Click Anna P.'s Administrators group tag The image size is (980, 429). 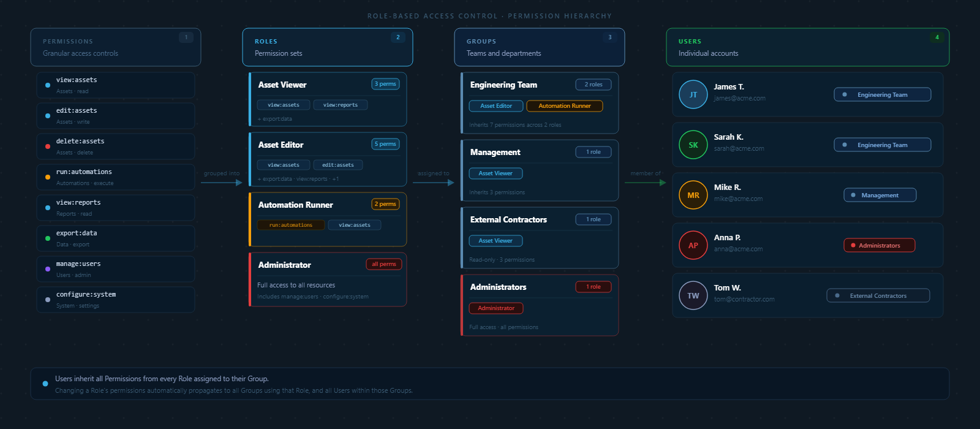[880, 245]
